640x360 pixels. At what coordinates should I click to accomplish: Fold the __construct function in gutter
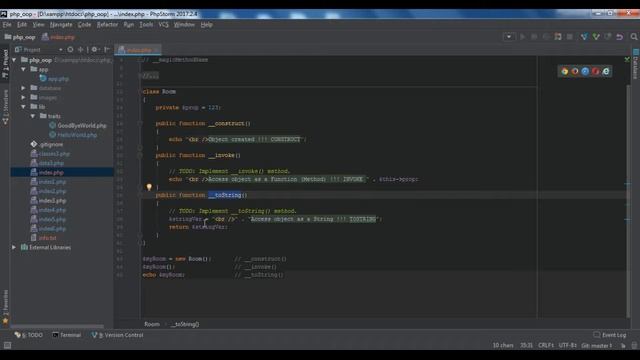click(140, 123)
